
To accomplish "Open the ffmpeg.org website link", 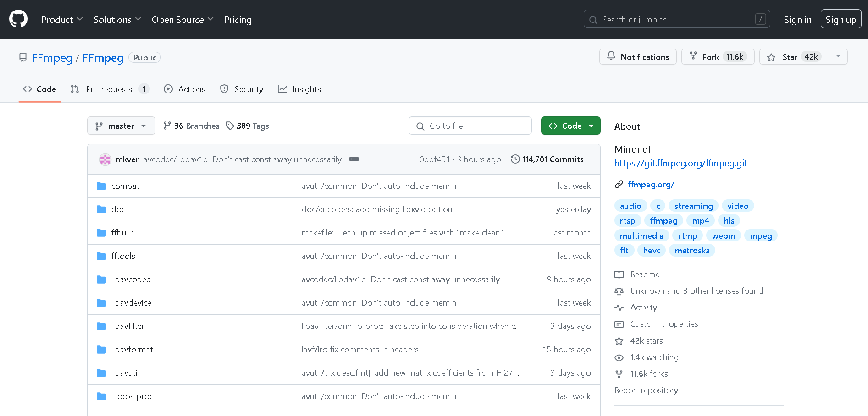I will [x=651, y=185].
